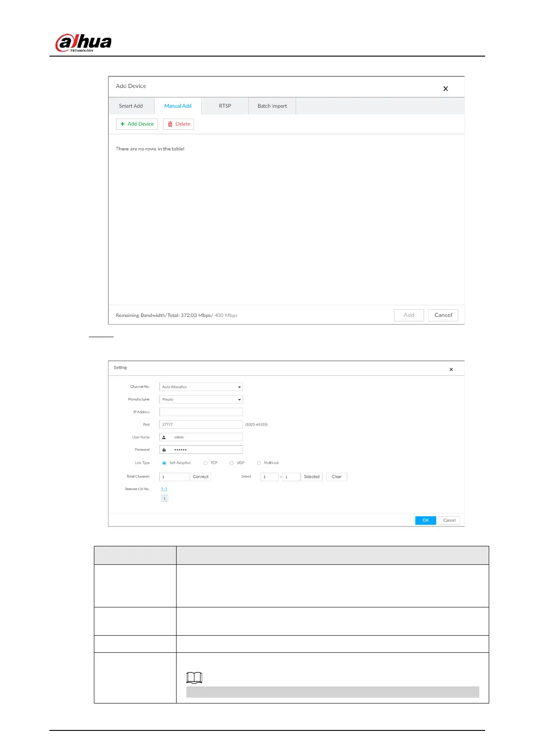
Task: Click the Total Channels input field
Action: pyautogui.click(x=174, y=477)
